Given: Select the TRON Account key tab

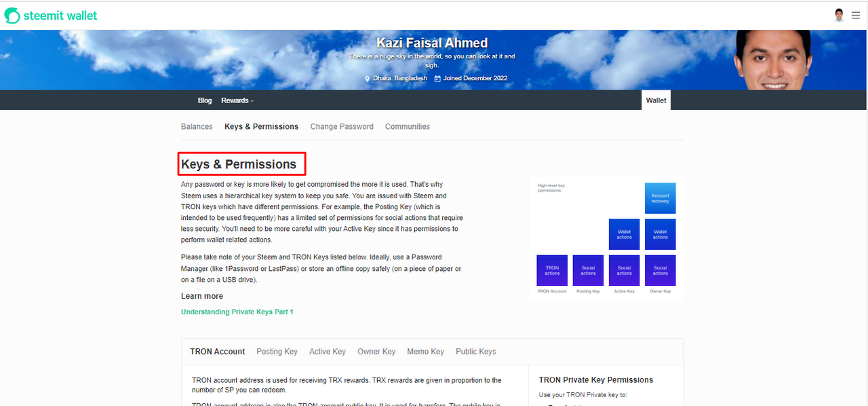Looking at the screenshot, I should 218,352.
